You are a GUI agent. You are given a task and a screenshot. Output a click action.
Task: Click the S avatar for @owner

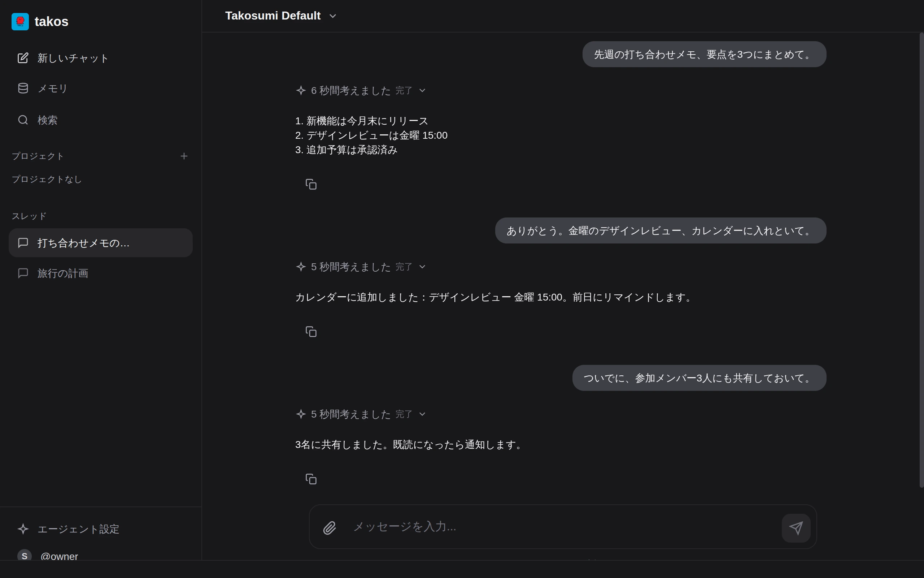[x=25, y=556]
